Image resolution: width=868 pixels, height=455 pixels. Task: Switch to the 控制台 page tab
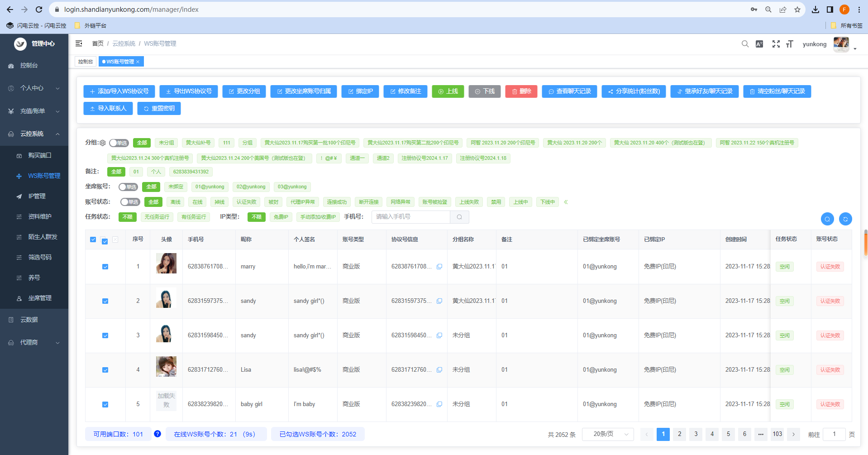click(x=86, y=62)
